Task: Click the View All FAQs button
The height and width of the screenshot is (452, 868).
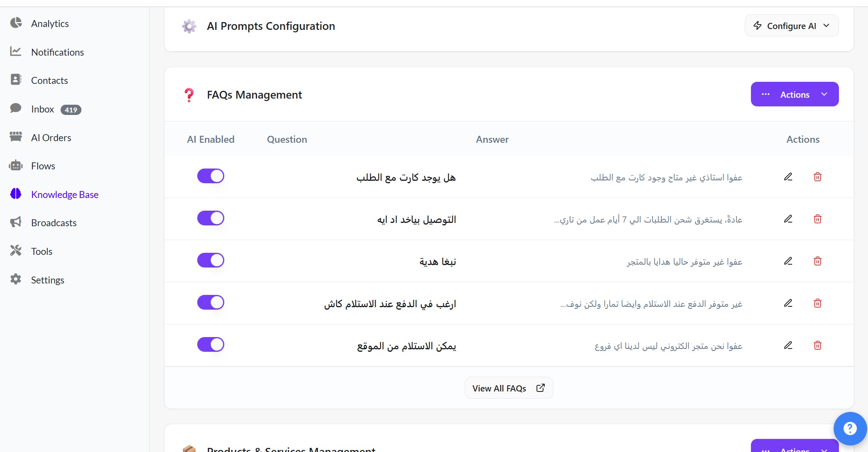Action: pyautogui.click(x=508, y=388)
